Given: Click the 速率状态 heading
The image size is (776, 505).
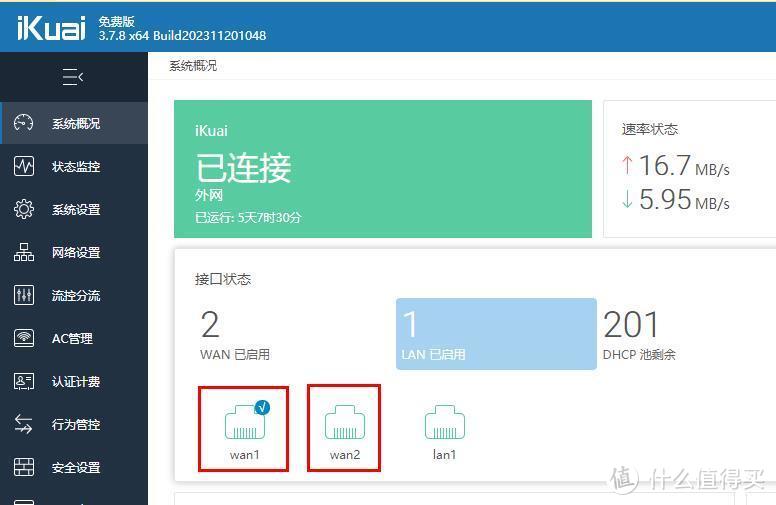Looking at the screenshot, I should click(x=650, y=129).
